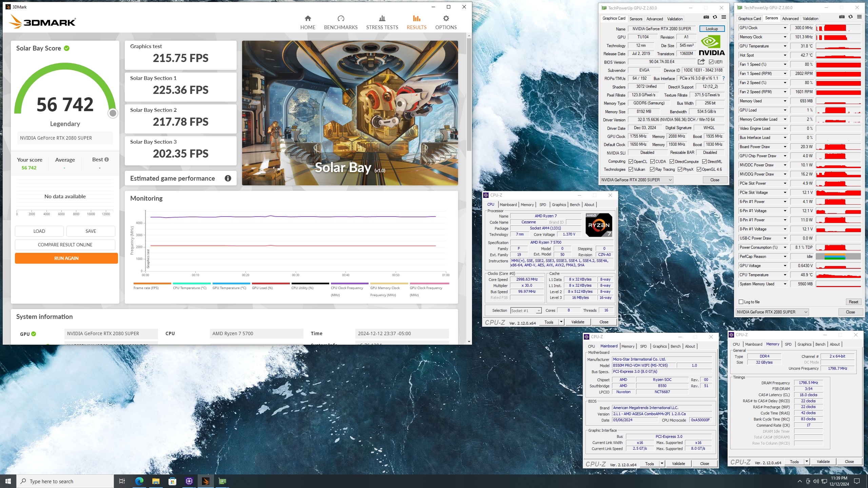Click the CPU Temperature teal legend swatch
The image size is (868, 488).
192,283
